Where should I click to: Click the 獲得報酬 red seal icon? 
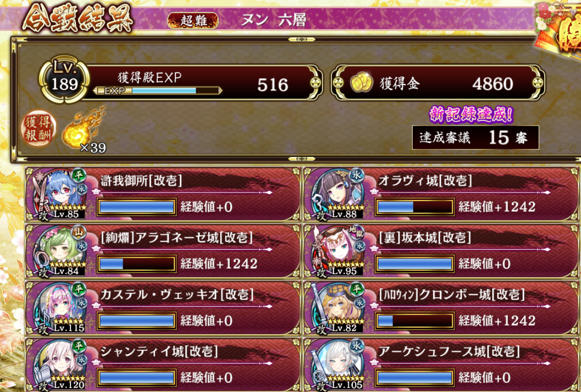(x=39, y=128)
